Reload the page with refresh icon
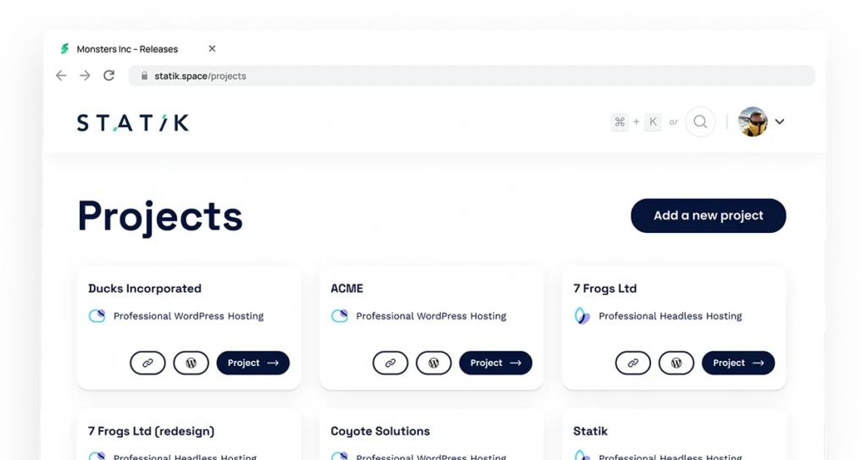The image size is (868, 460). [109, 75]
